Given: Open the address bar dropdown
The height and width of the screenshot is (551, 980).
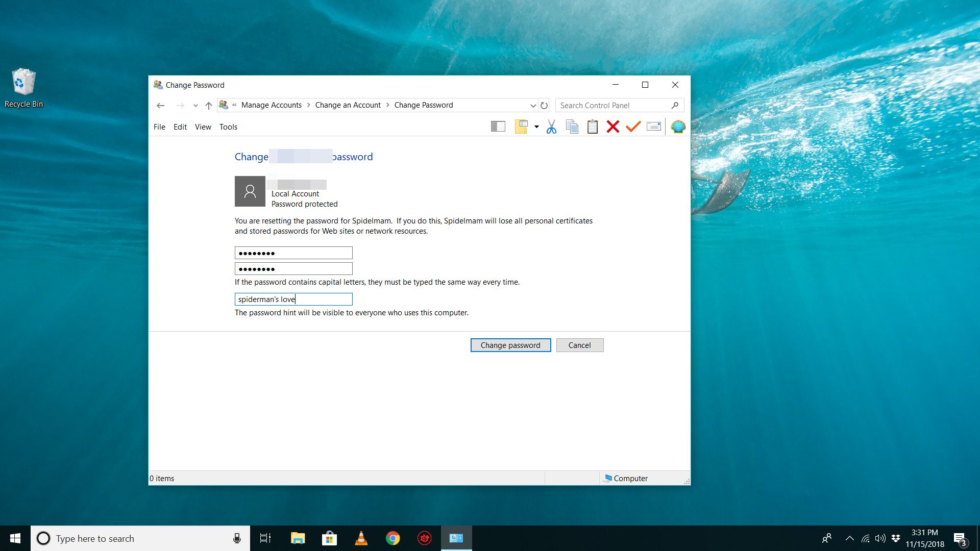Looking at the screenshot, I should click(532, 105).
